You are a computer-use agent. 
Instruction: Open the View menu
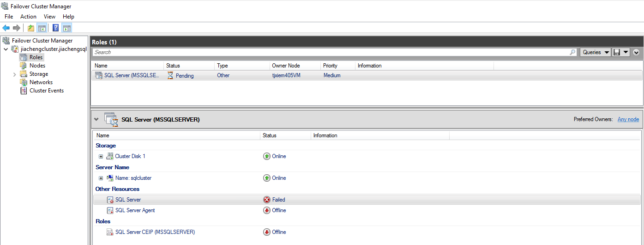point(49,17)
